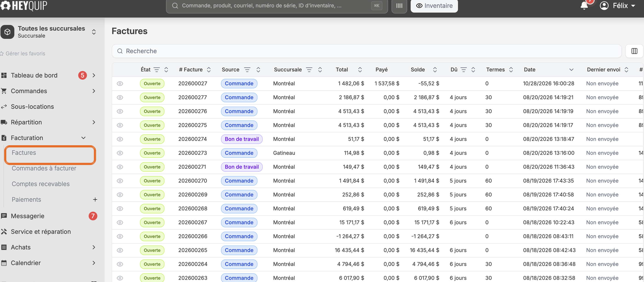This screenshot has height=282, width=644.
Task: Click Gérer les favoris
Action: (23, 54)
